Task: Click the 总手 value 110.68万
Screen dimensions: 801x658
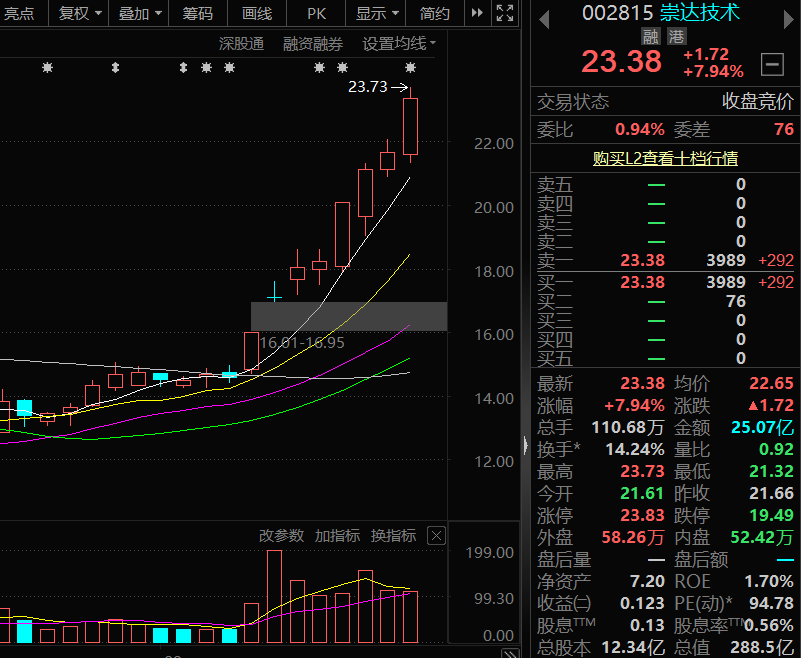Action: pyautogui.click(x=628, y=427)
